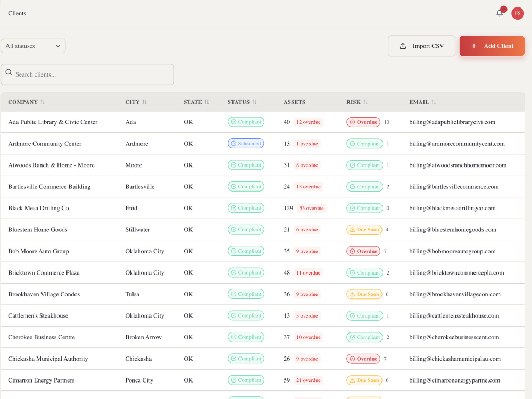Open Cattlemen's Steakhouse client
Viewport: 532px width, 399px height.
[38, 315]
